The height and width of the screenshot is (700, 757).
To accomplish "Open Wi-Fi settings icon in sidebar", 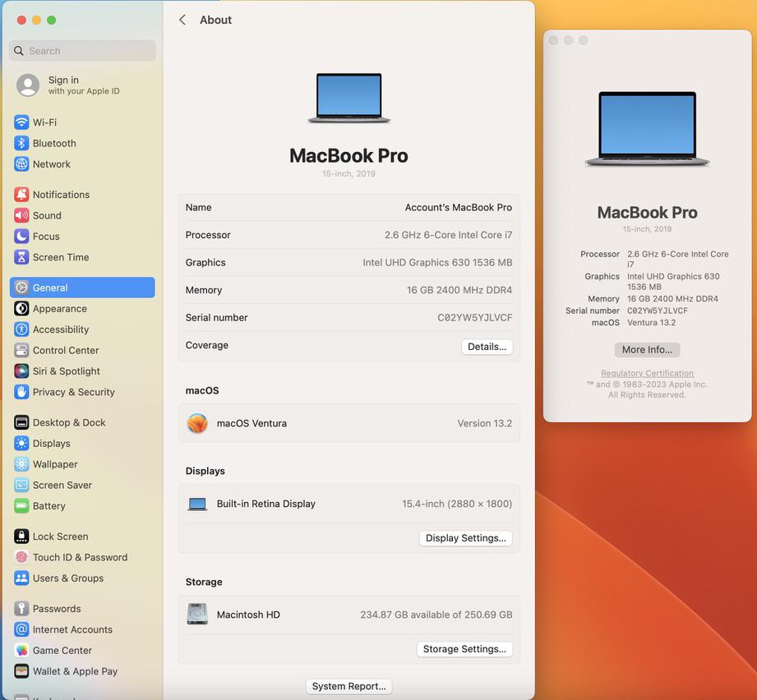I will click(21, 122).
